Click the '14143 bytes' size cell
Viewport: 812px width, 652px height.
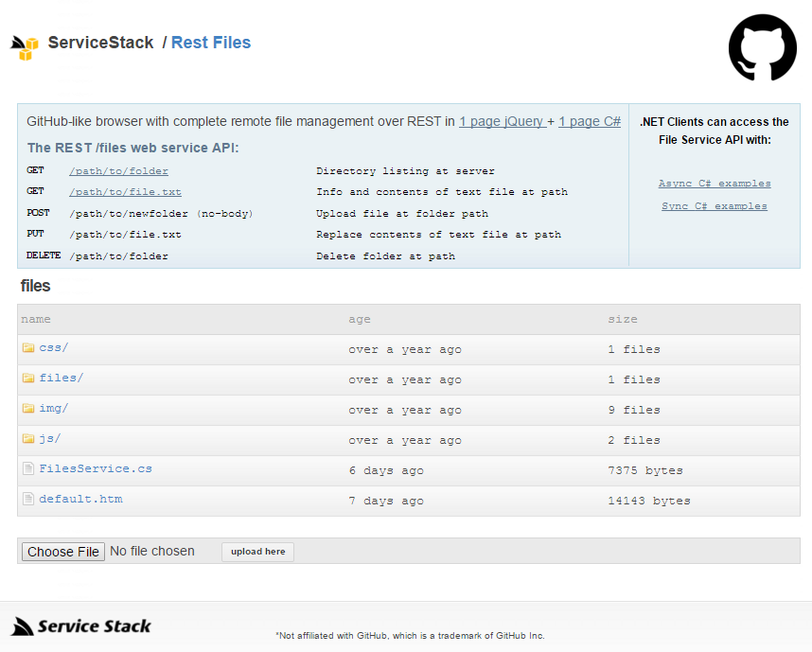(x=649, y=501)
